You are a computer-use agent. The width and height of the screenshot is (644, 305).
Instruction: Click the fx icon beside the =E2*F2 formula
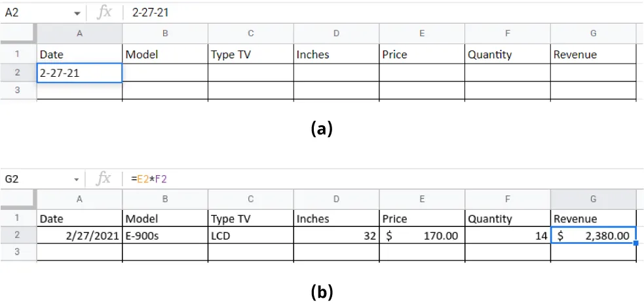104,178
